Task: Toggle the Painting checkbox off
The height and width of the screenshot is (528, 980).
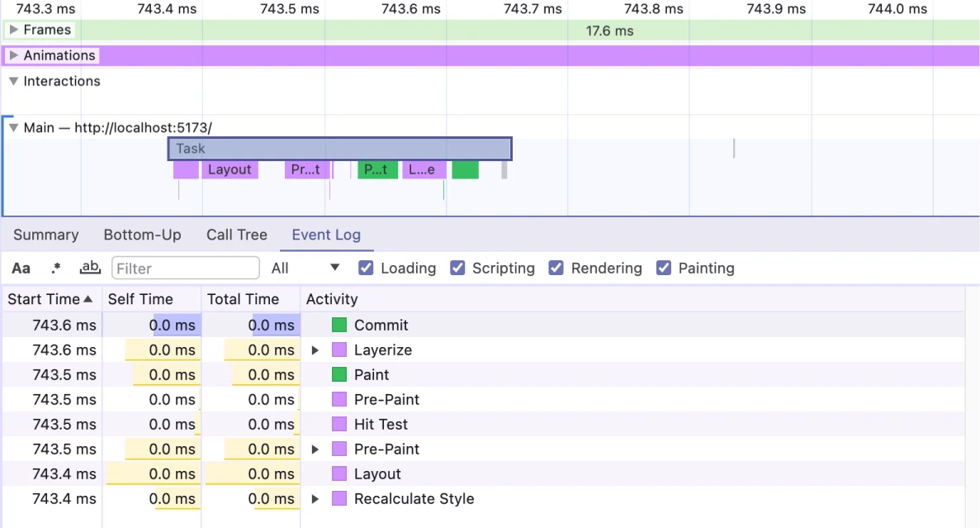Action: point(664,268)
